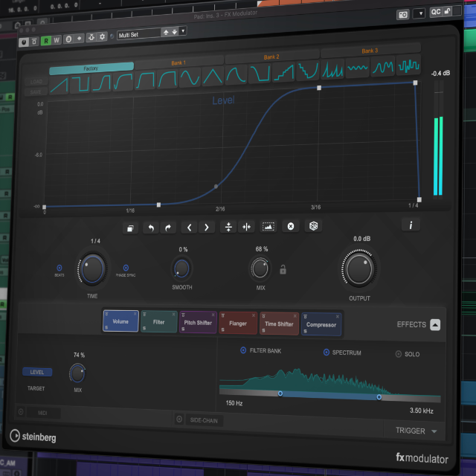Click the Level target button

coord(36,372)
